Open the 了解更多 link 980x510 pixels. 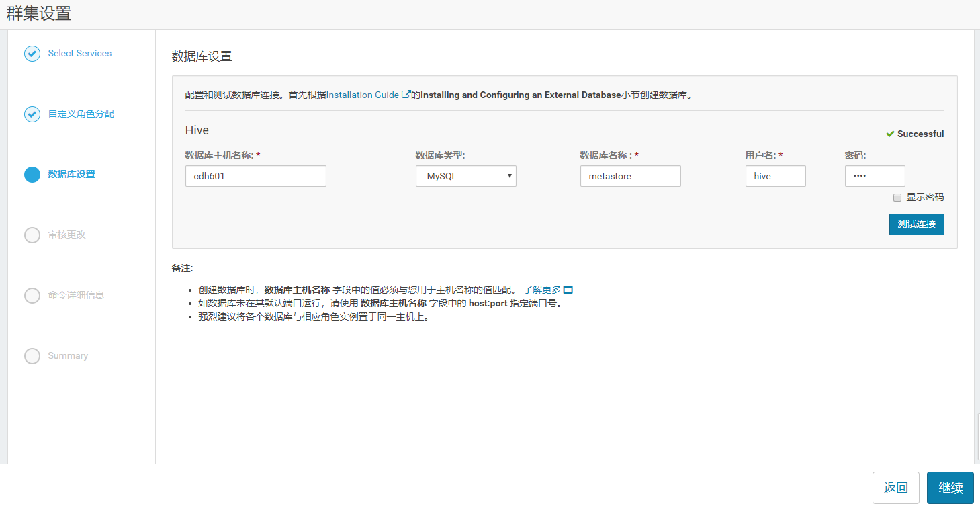point(542,290)
